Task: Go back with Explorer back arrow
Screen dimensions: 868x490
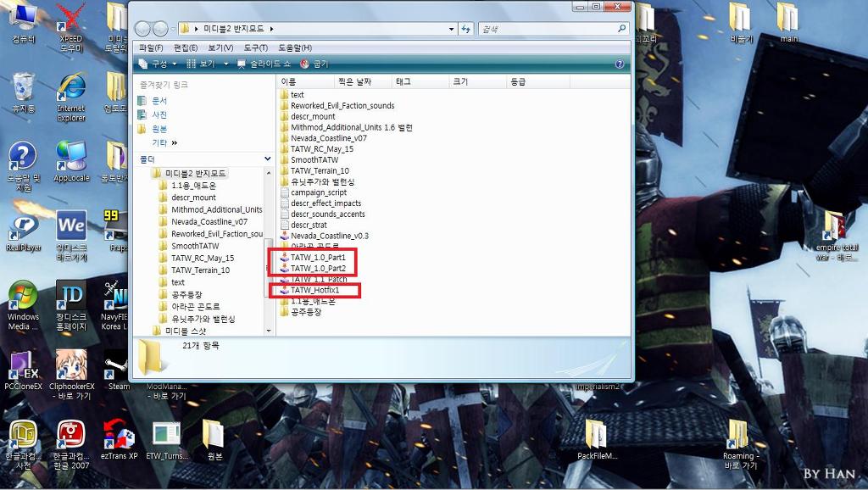Action: [x=142, y=28]
